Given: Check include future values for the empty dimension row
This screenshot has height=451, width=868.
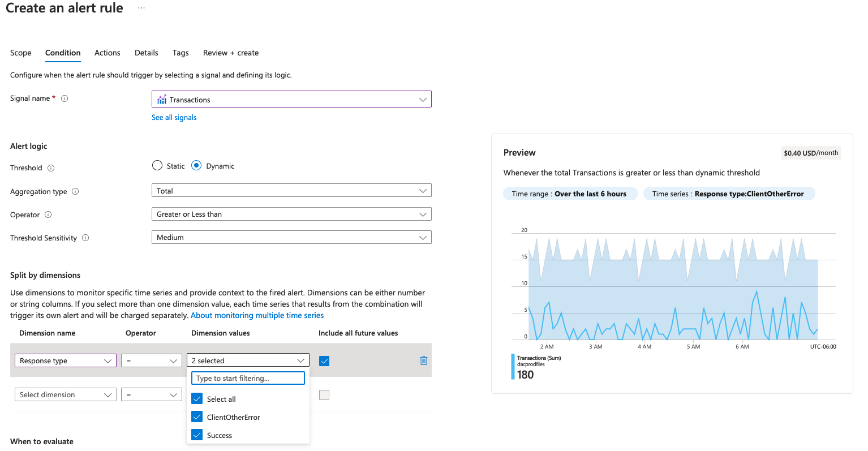Looking at the screenshot, I should (x=324, y=395).
